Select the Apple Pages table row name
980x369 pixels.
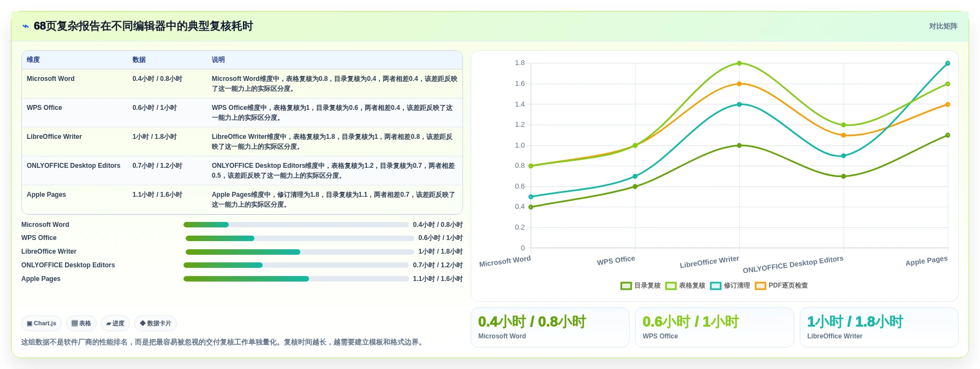click(x=46, y=195)
